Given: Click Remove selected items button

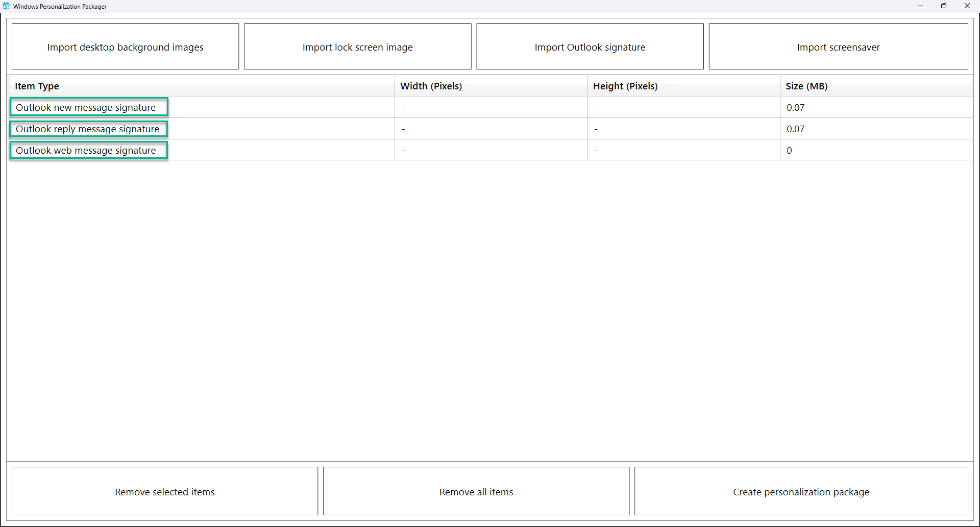Looking at the screenshot, I should [x=164, y=492].
